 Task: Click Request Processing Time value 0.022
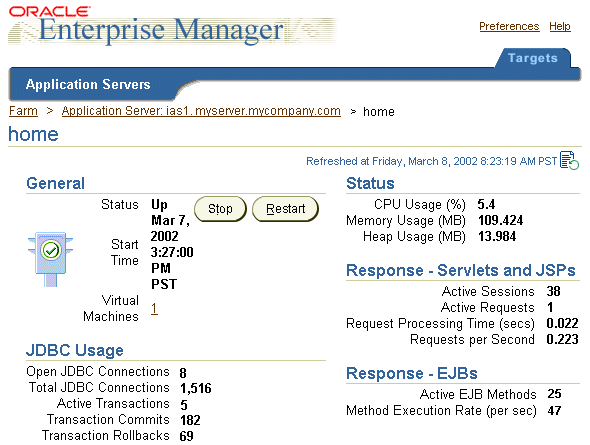pyautogui.click(x=562, y=323)
